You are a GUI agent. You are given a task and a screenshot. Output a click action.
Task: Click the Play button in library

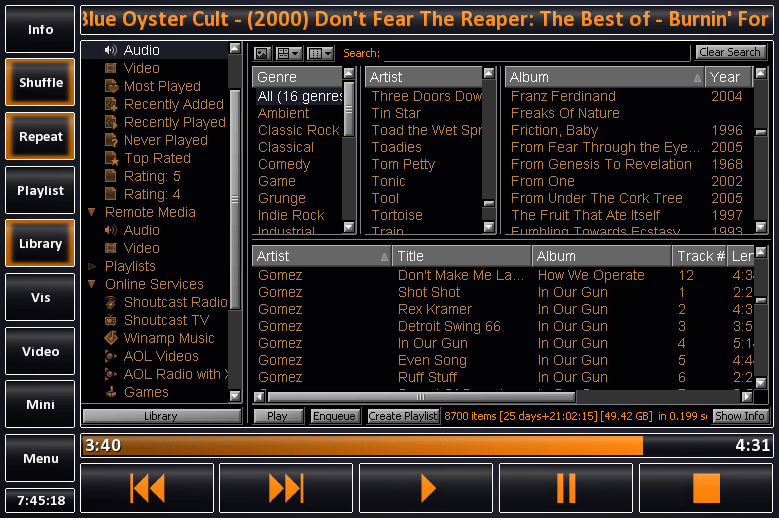(x=277, y=416)
